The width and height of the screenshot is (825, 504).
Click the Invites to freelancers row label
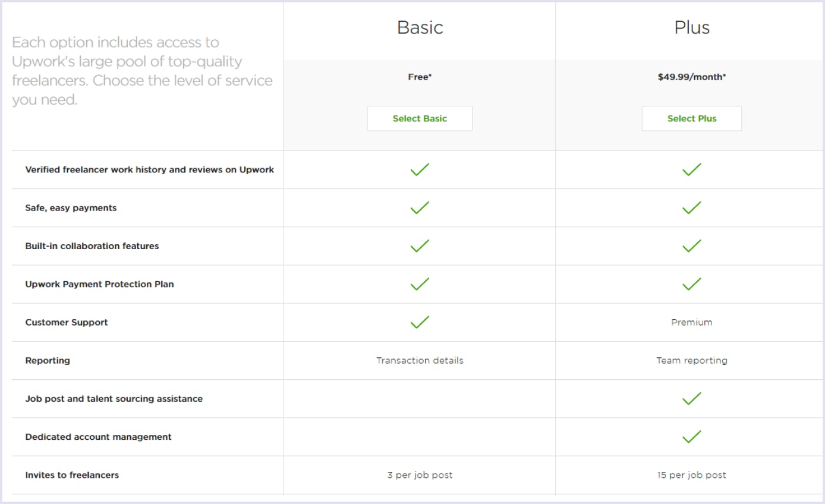point(72,475)
